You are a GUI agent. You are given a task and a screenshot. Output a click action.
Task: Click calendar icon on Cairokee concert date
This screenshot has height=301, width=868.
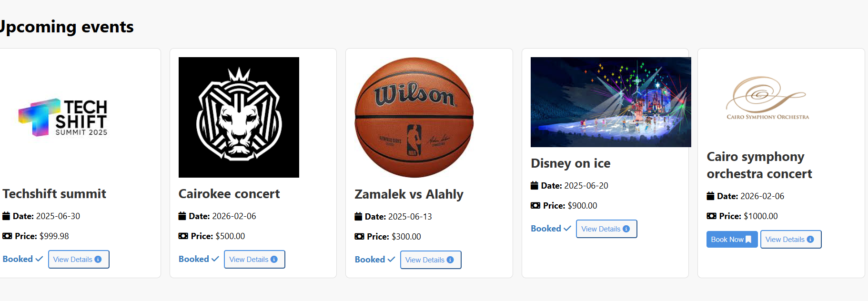[182, 216]
